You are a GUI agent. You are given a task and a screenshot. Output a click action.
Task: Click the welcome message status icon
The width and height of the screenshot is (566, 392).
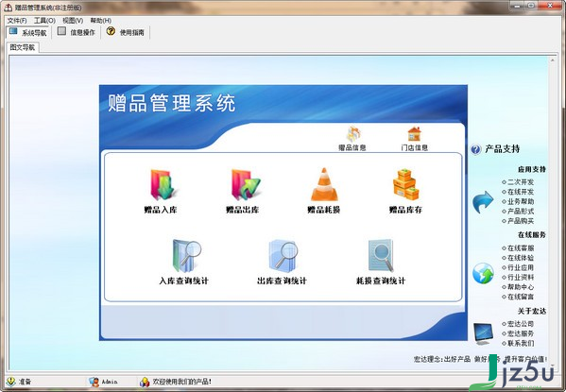coord(145,382)
